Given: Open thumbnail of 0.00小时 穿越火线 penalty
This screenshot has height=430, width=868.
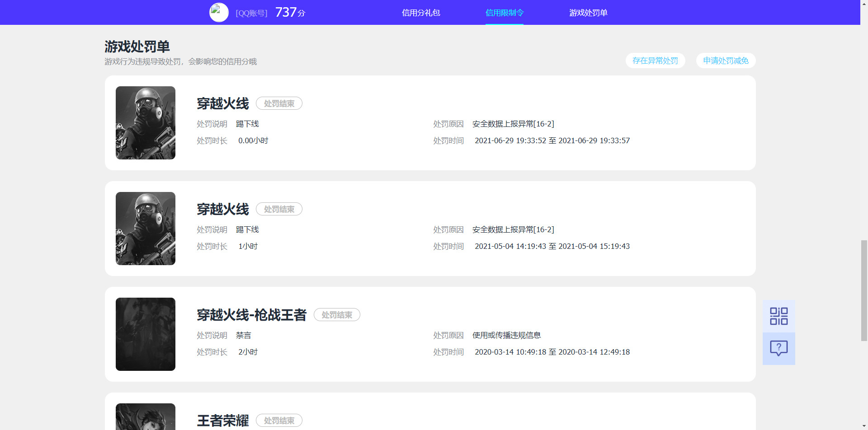Looking at the screenshot, I should click(x=146, y=123).
